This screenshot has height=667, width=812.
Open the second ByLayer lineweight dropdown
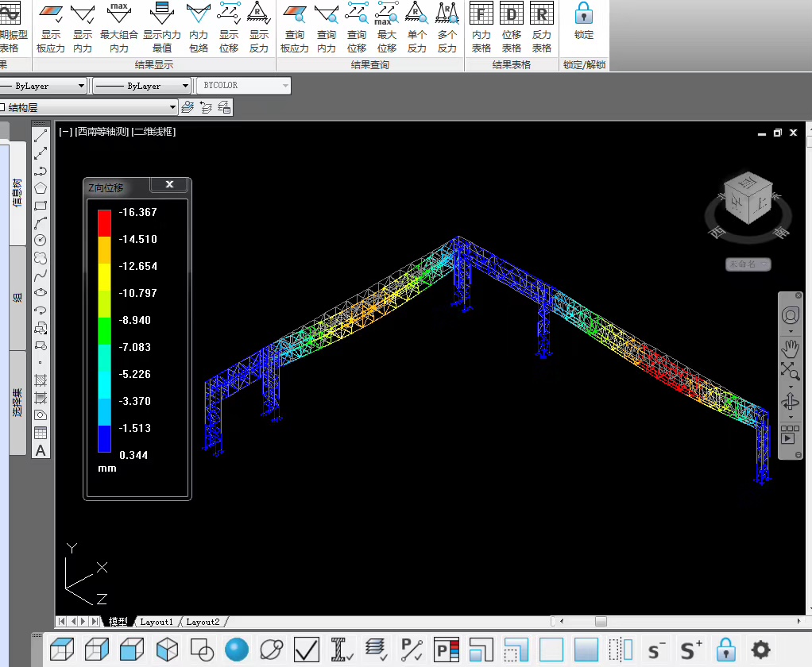pyautogui.click(x=185, y=86)
